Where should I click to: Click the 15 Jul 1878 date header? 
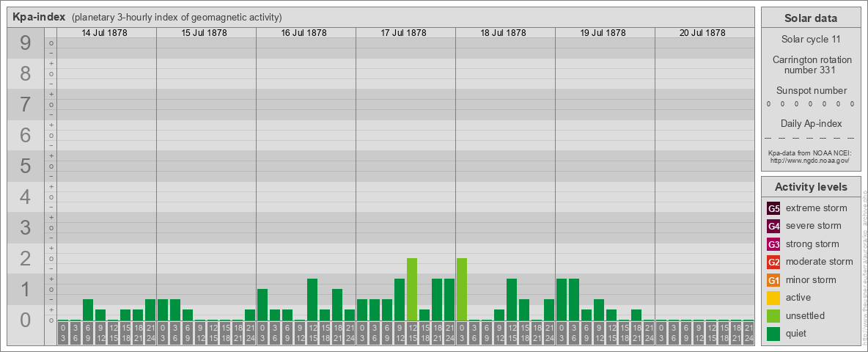(205, 33)
